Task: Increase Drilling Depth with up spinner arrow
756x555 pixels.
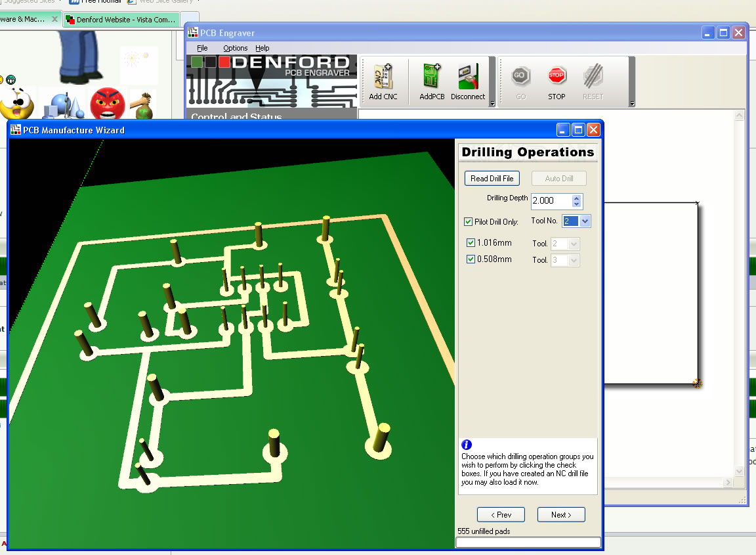Action: [x=577, y=198]
